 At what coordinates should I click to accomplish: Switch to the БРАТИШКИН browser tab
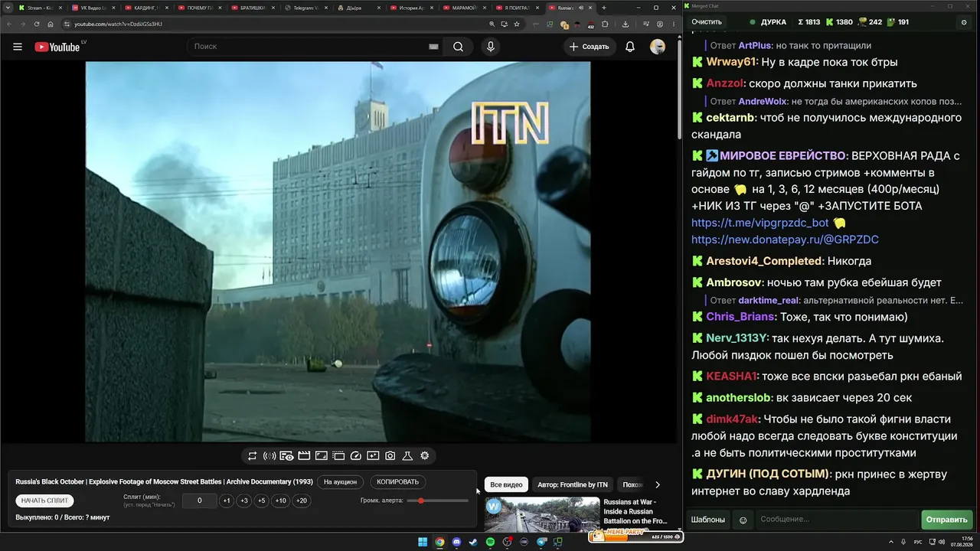point(253,8)
